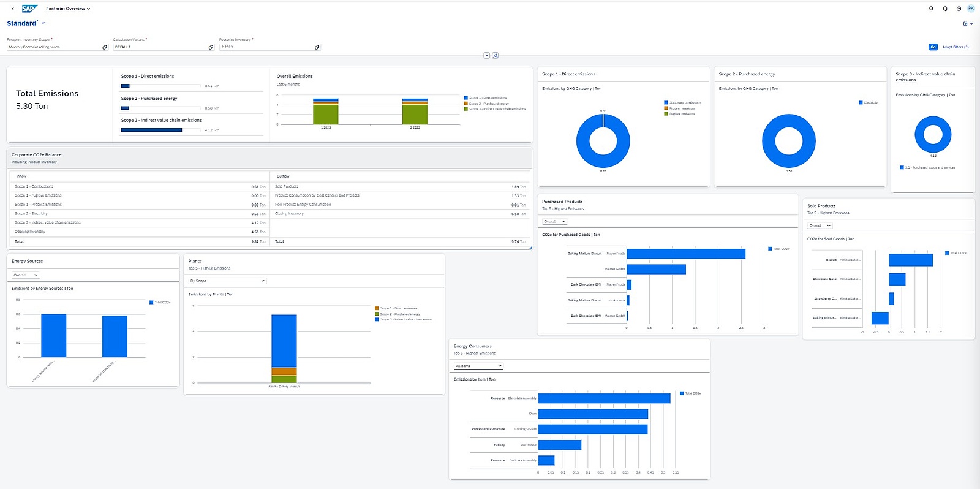Viewport: 980px width, 489px height.
Task: Click the SAP logo
Action: coord(29,9)
